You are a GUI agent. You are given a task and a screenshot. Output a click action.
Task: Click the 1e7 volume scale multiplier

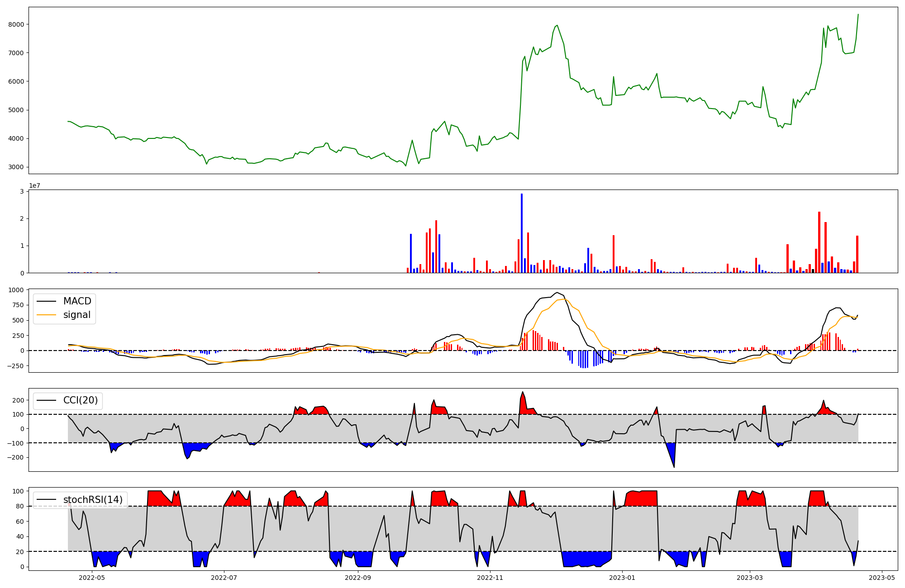point(35,185)
